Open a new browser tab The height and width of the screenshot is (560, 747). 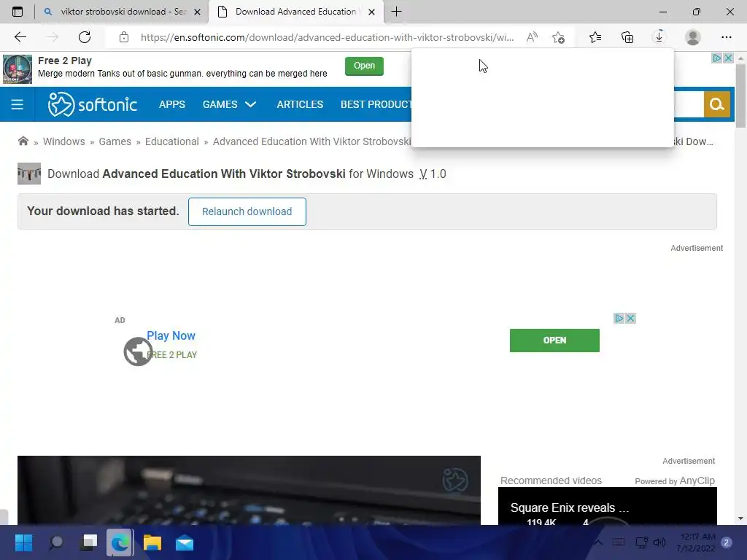coord(396,12)
